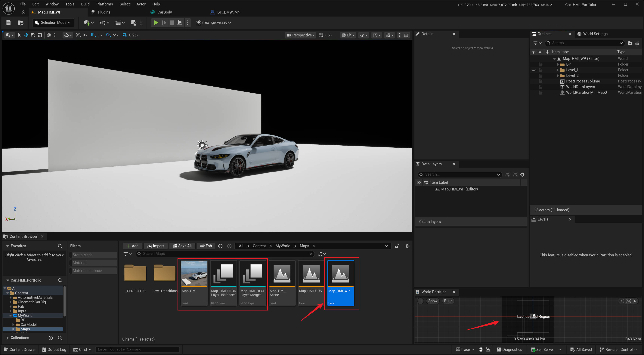The height and width of the screenshot is (355, 644).
Task: Toggle visibility of the Level_1 folder
Action: pos(533,70)
